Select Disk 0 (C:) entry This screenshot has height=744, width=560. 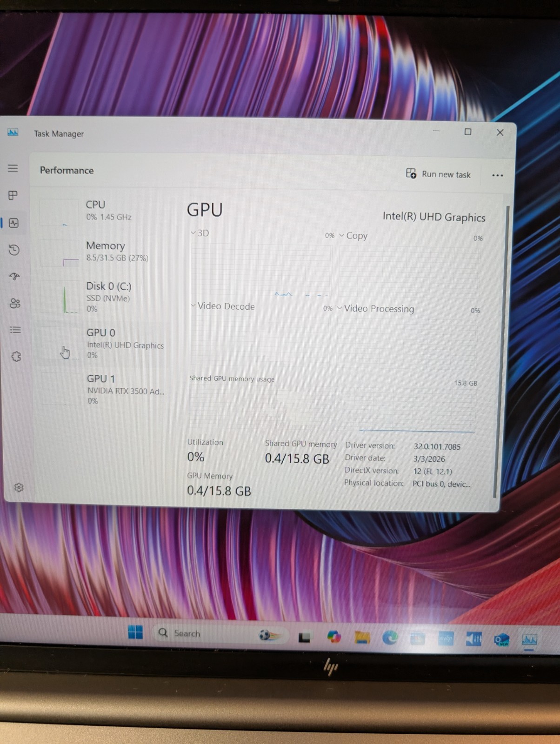coord(102,297)
